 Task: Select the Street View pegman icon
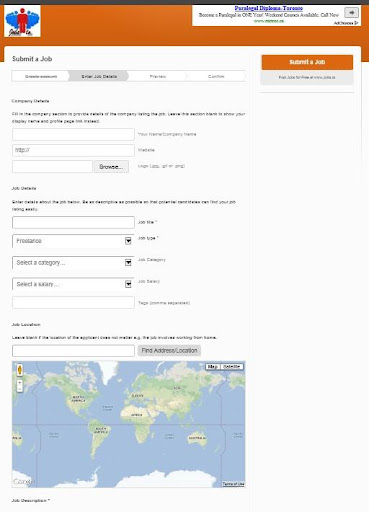[20, 370]
